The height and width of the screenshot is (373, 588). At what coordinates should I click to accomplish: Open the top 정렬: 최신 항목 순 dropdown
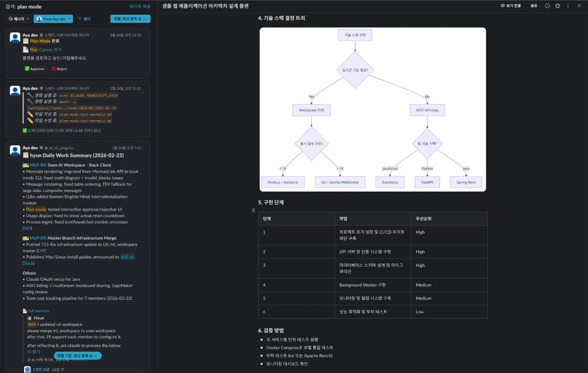pos(130,19)
